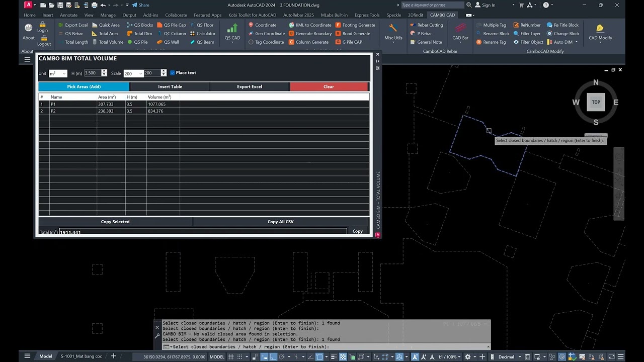
Task: Open the Filter Layer tool
Action: [x=527, y=34]
